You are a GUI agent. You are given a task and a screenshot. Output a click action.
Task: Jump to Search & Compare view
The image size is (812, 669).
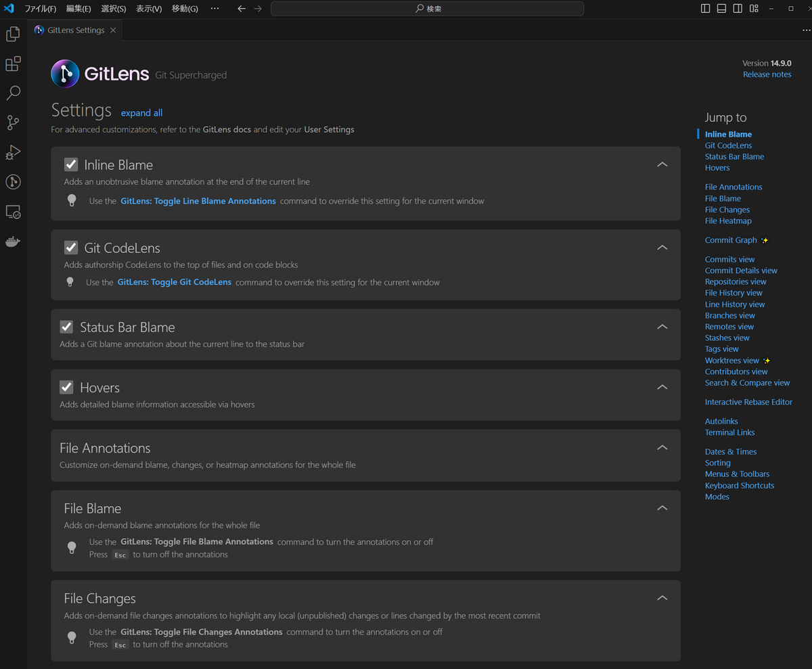tap(747, 383)
